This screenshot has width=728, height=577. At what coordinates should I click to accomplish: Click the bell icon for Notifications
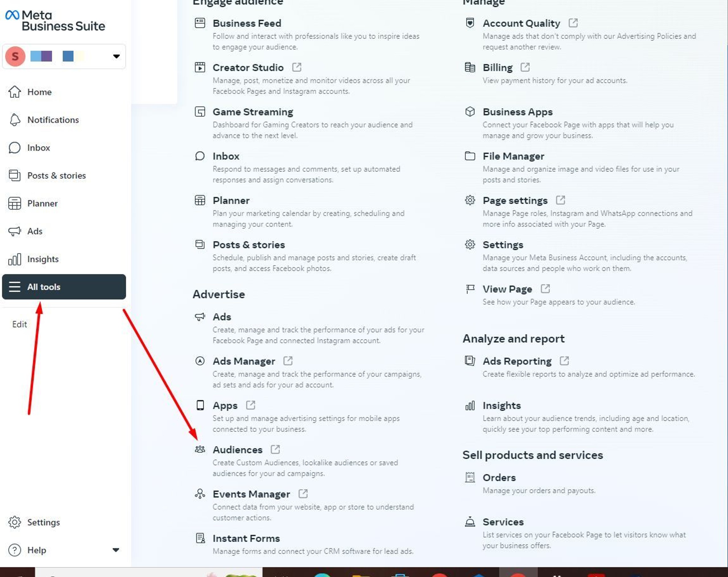point(15,119)
